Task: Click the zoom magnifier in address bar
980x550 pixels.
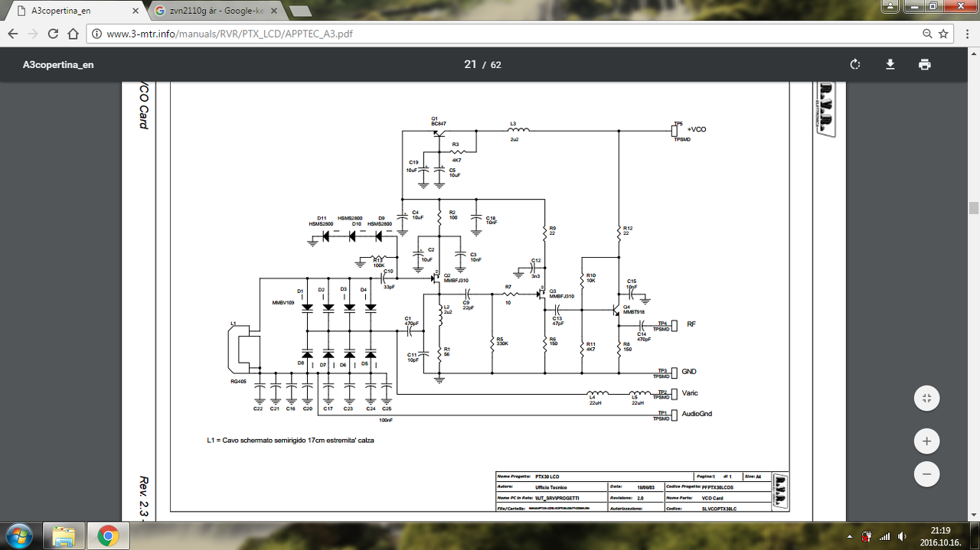Action: (927, 34)
